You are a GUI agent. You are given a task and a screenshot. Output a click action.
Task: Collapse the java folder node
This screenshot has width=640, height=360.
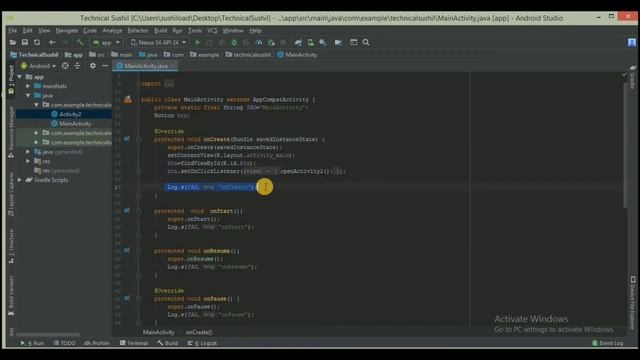[28, 96]
